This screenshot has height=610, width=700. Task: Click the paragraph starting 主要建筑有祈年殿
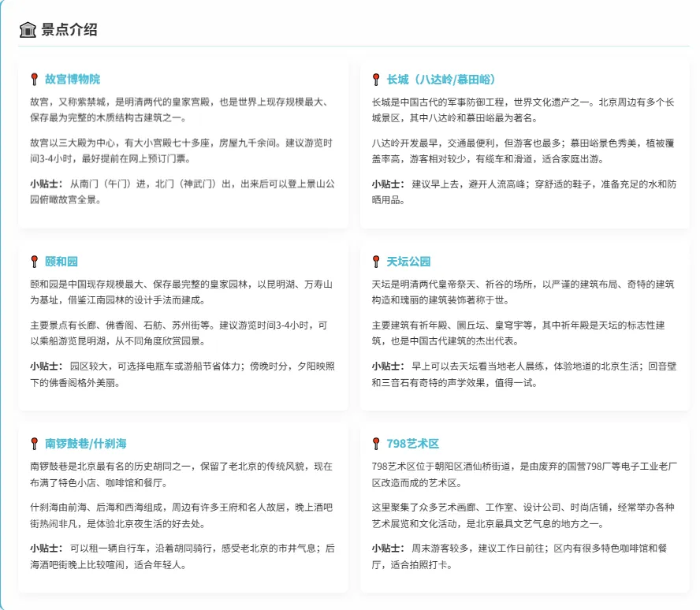(519, 333)
